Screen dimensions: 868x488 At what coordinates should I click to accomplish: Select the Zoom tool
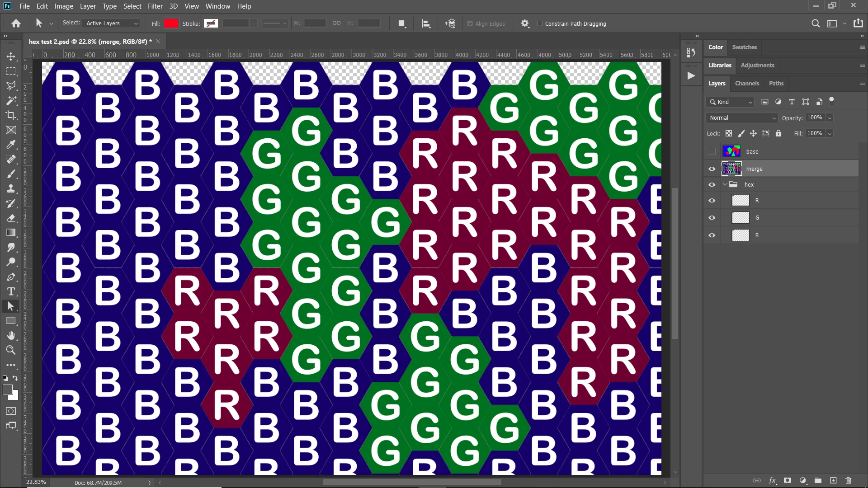tap(11, 350)
